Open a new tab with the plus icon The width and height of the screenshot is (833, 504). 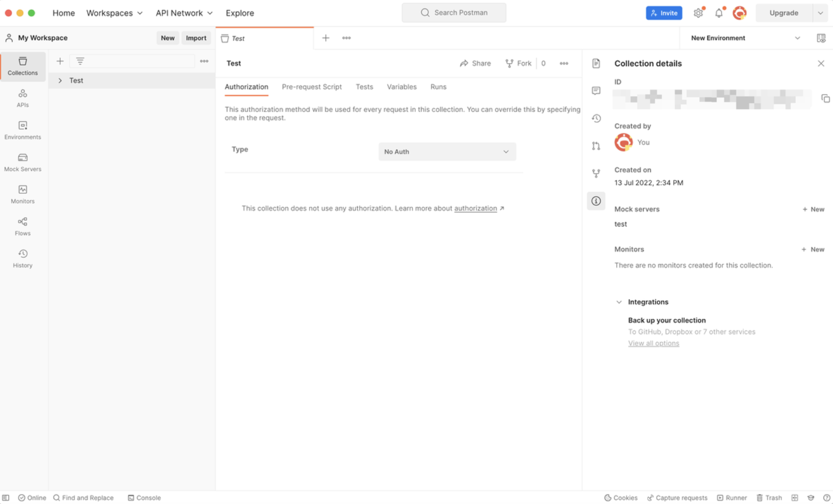click(x=326, y=38)
